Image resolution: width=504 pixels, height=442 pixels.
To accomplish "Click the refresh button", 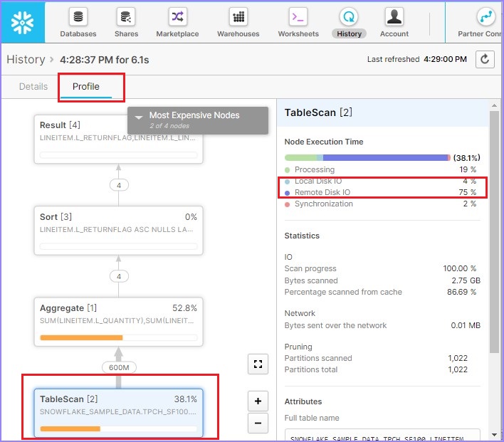I will pos(485,60).
